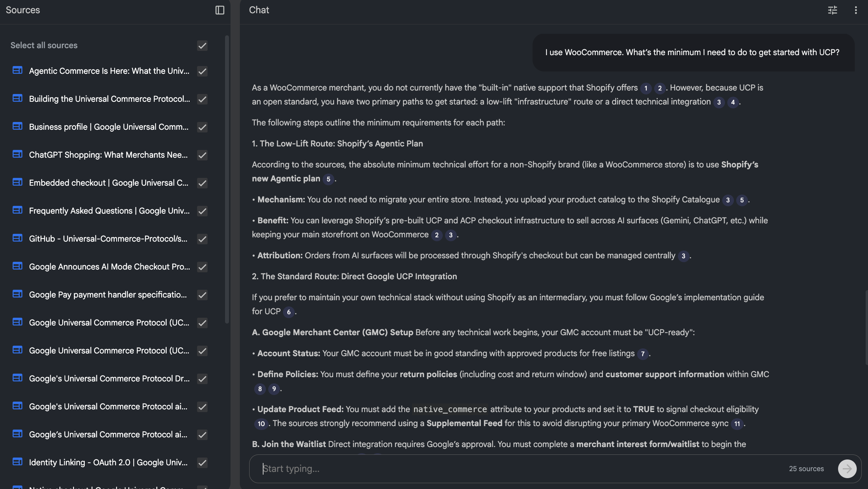Click the sources list scrollbar
The image size is (868, 489).
tap(227, 179)
